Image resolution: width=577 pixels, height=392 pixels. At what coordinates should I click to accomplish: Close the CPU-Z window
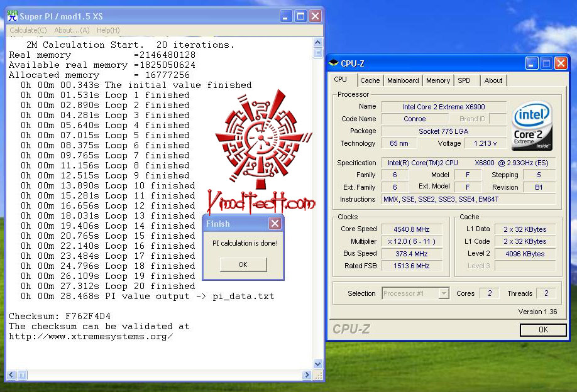[x=561, y=63]
